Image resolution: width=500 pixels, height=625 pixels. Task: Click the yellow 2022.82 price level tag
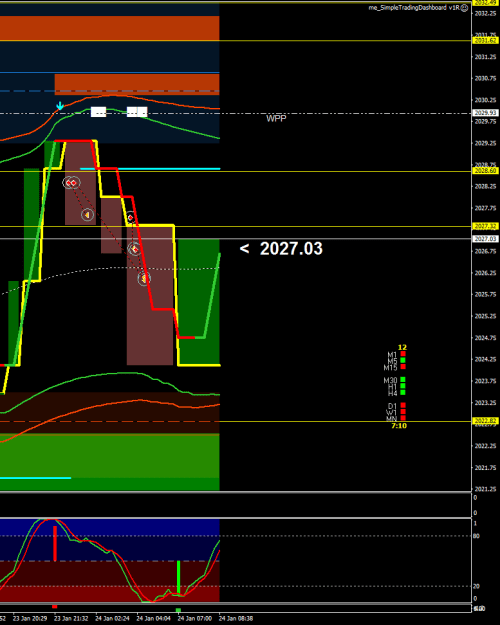coord(485,421)
